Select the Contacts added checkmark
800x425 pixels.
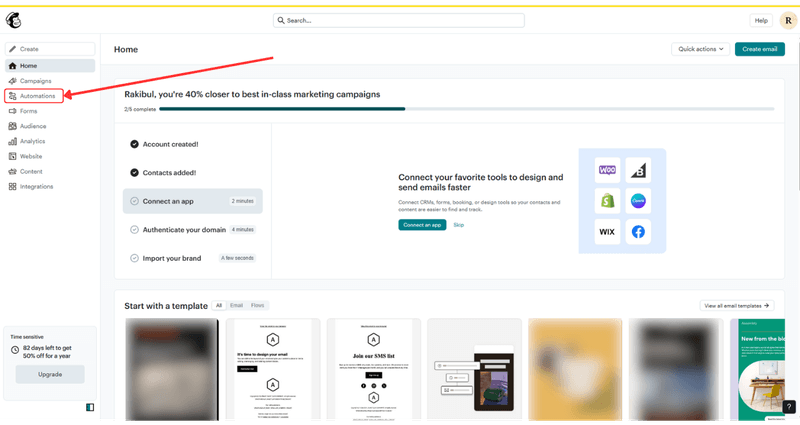pyautogui.click(x=134, y=172)
